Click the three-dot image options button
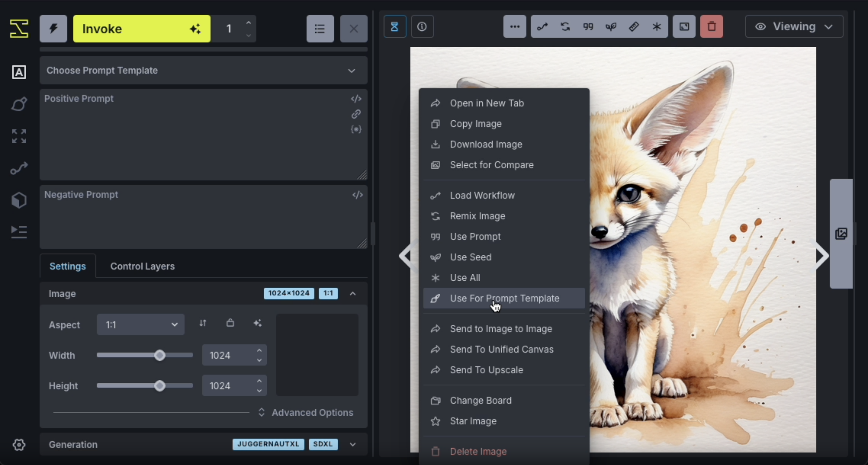This screenshot has height=465, width=868. tap(514, 27)
